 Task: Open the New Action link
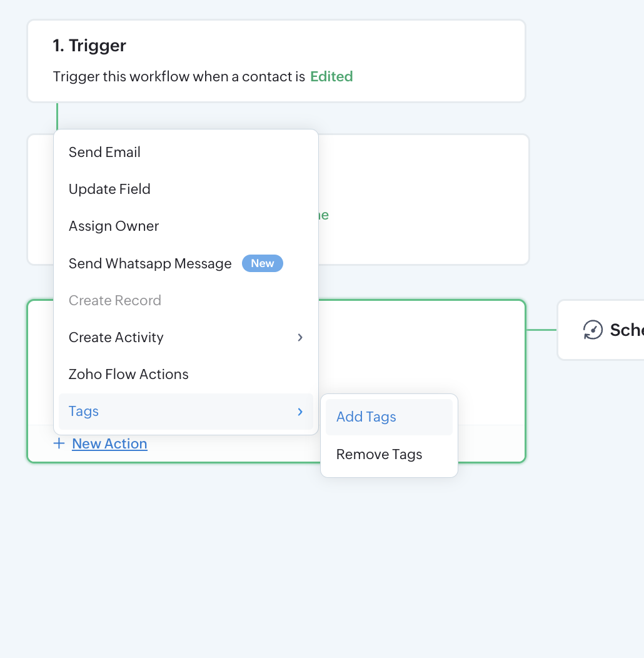pyautogui.click(x=109, y=443)
